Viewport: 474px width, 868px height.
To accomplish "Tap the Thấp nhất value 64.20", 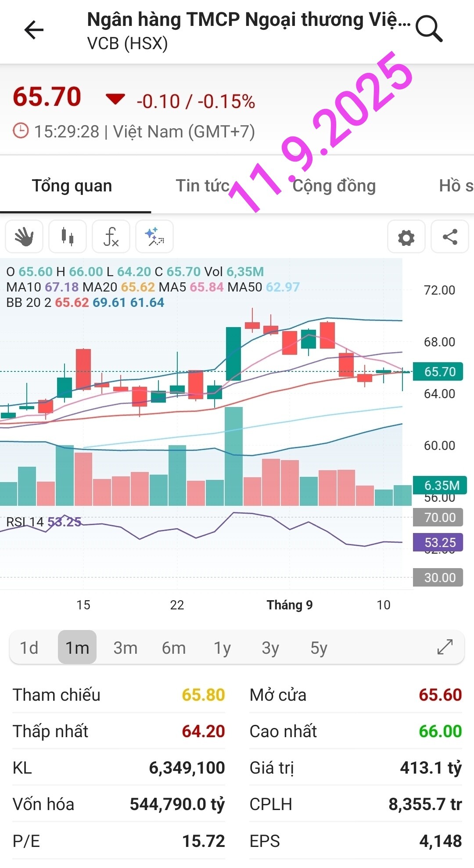I will 203,731.
